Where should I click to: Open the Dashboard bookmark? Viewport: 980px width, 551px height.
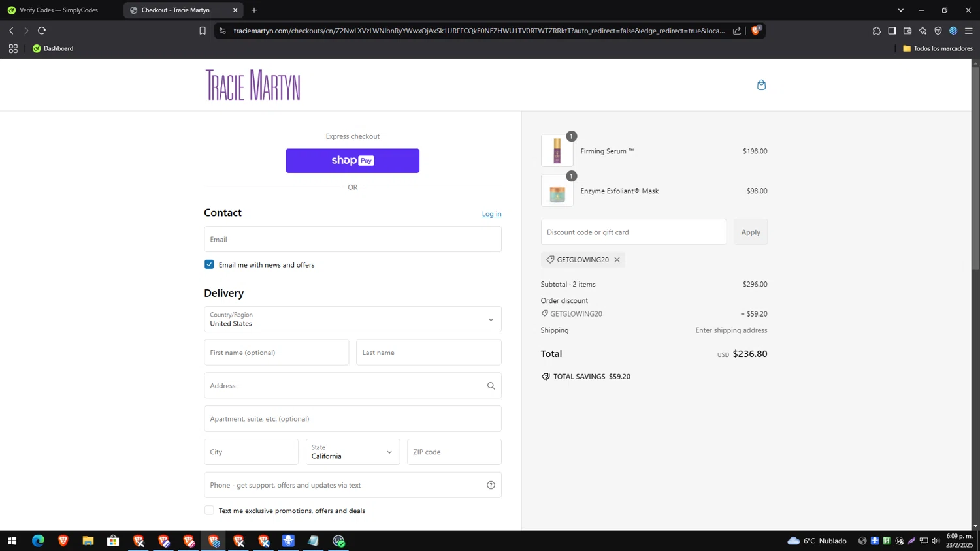coord(53,48)
